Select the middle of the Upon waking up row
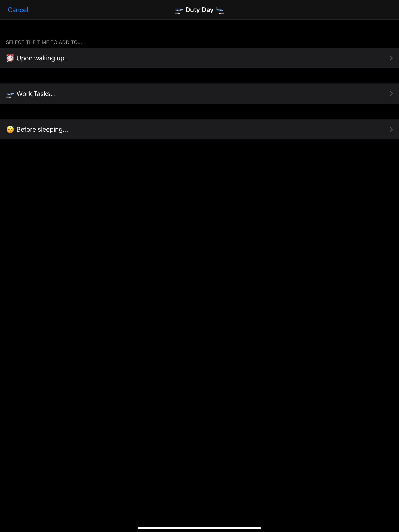 click(x=199, y=58)
